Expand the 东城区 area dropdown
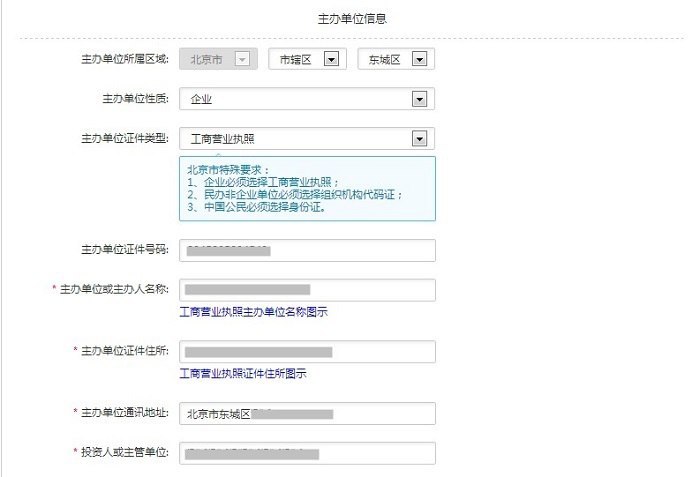Image resolution: width=700 pixels, height=477 pixels. click(396, 60)
